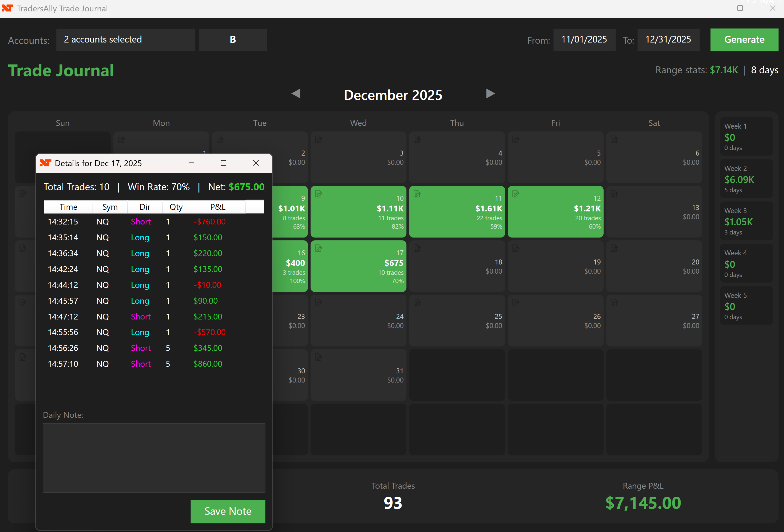The width and height of the screenshot is (784, 532).
Task: Click the note icon on December 24 cell
Action: [x=318, y=303]
